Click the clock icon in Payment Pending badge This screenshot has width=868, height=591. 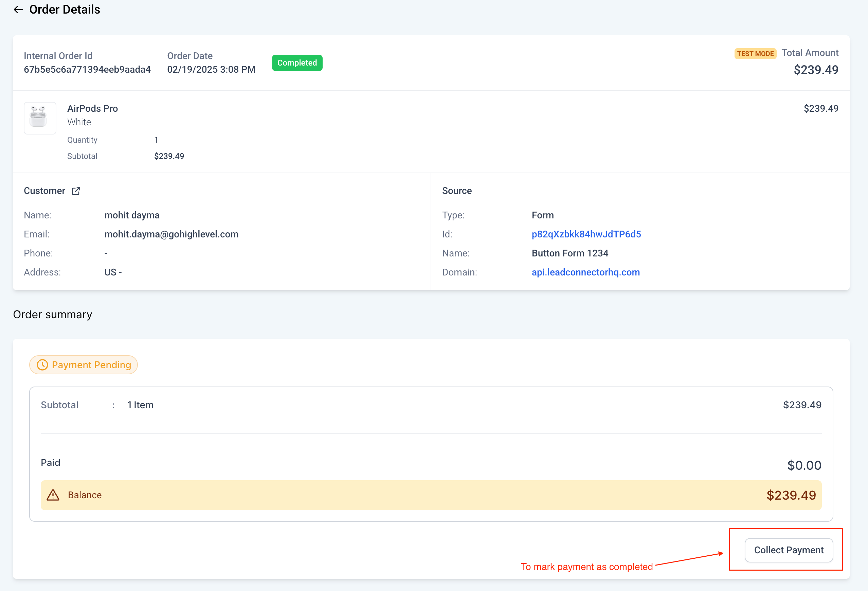click(42, 364)
